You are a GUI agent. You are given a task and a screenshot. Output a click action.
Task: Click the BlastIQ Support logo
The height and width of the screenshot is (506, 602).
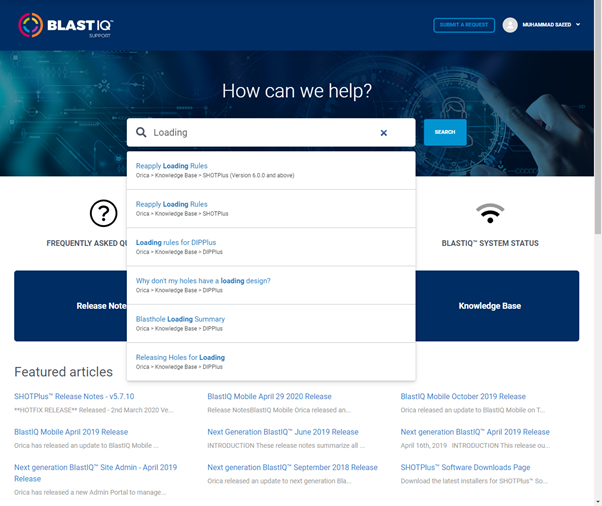(66, 25)
